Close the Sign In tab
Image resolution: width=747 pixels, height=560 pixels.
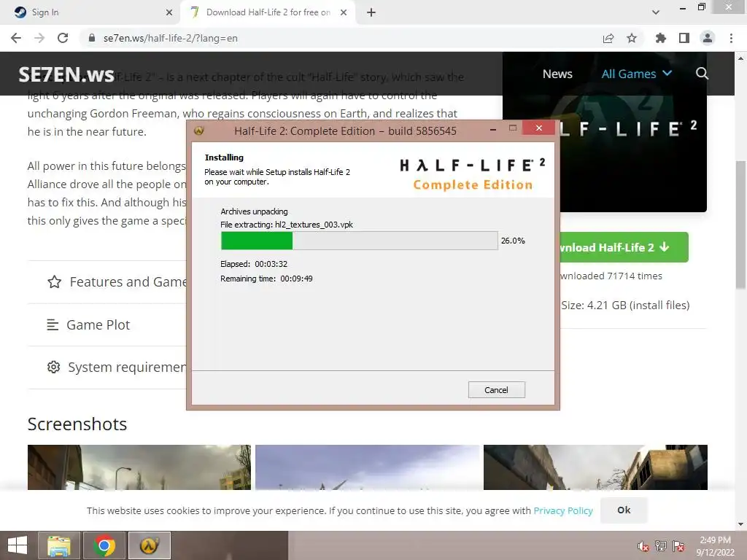click(x=169, y=12)
